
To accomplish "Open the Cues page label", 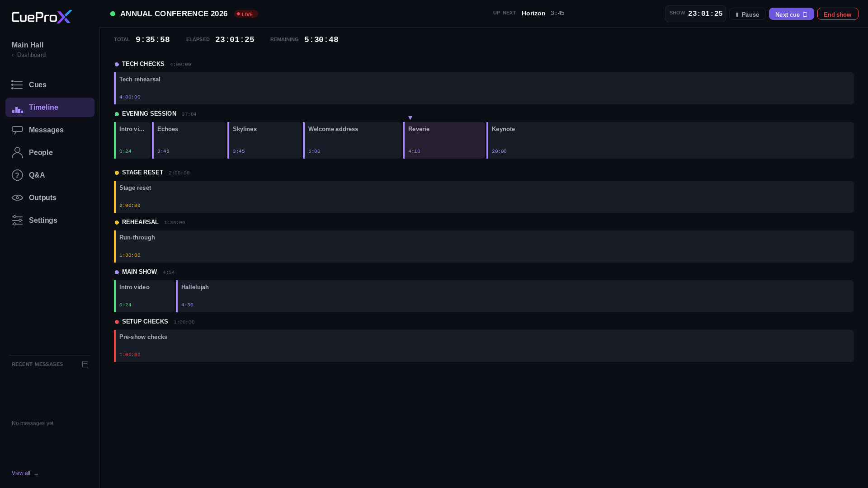I will (38, 85).
